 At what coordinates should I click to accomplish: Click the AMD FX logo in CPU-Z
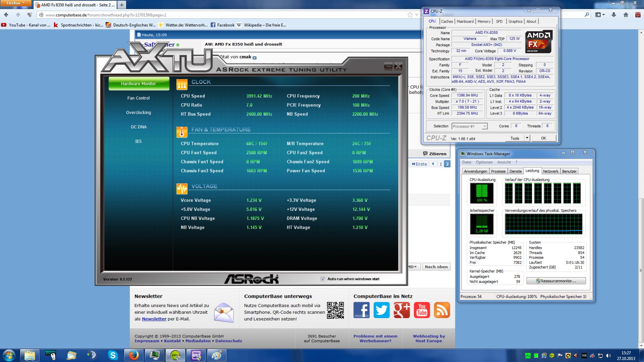[x=539, y=42]
